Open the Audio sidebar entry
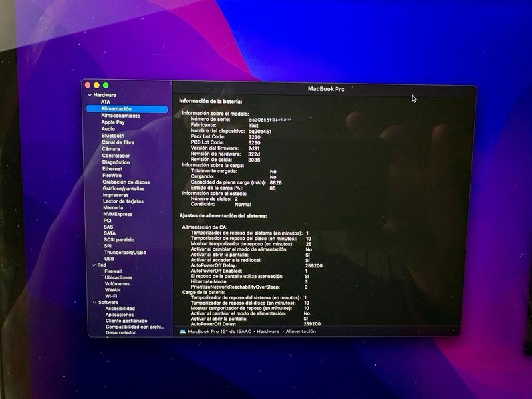This screenshot has width=532, height=399. 108,129
